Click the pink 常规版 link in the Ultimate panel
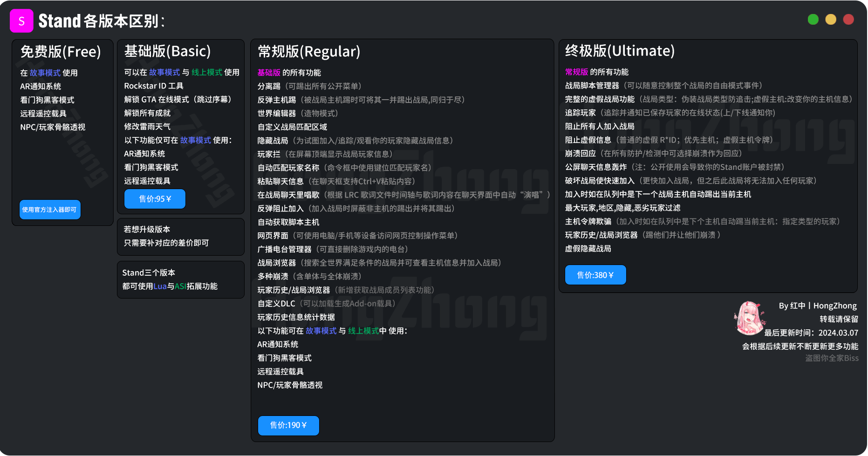 coord(576,72)
